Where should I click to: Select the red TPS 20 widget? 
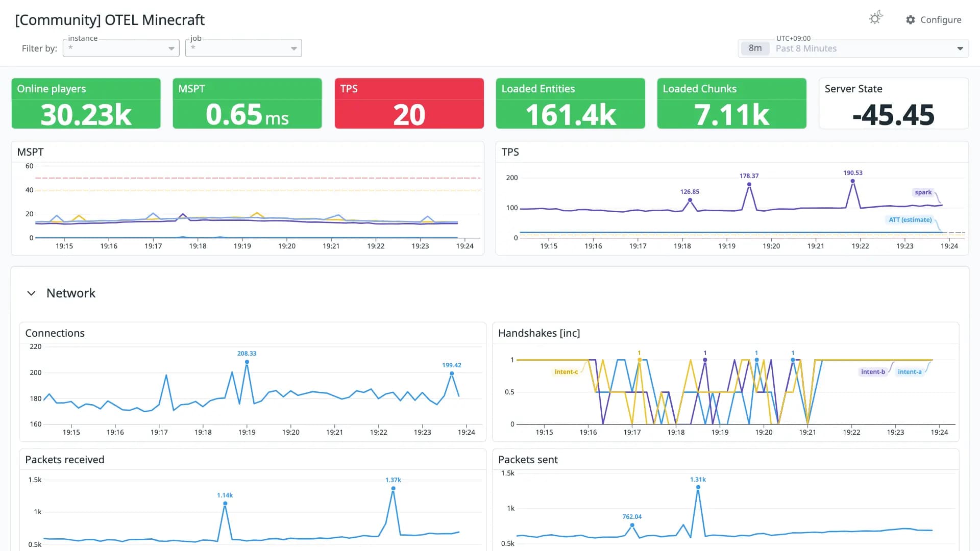point(409,103)
